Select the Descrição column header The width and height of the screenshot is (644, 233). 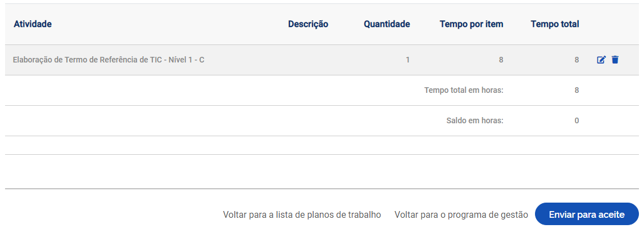pyautogui.click(x=308, y=24)
